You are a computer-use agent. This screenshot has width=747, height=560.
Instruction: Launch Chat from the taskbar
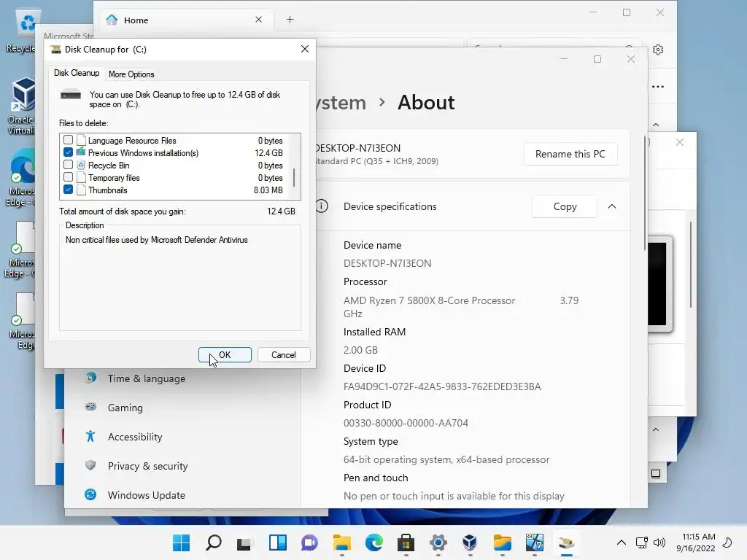coord(309,542)
